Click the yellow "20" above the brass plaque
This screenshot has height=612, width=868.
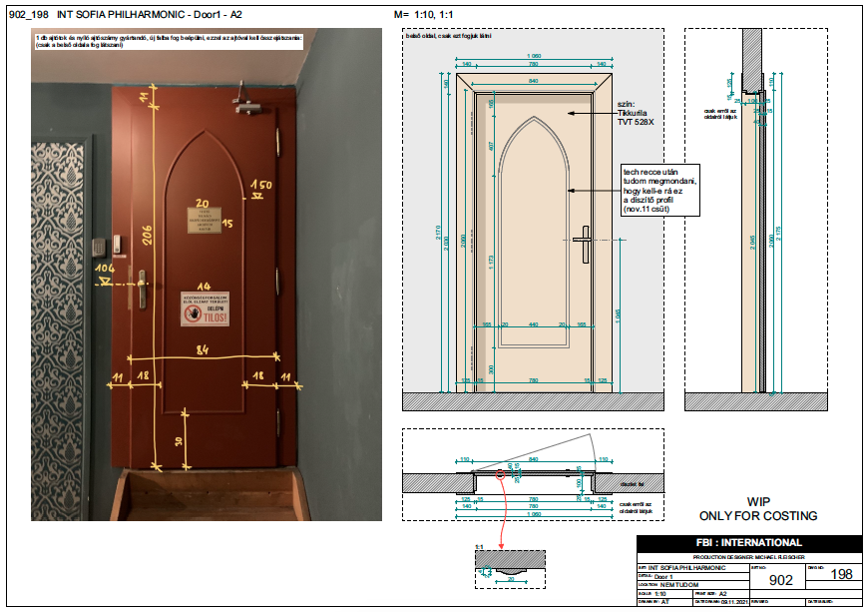(x=203, y=204)
